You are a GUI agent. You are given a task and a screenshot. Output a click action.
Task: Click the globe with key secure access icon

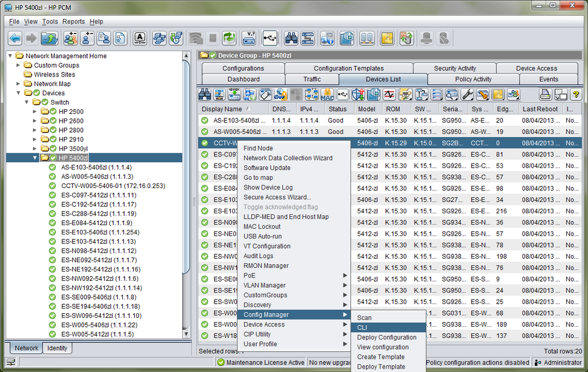click(280, 95)
